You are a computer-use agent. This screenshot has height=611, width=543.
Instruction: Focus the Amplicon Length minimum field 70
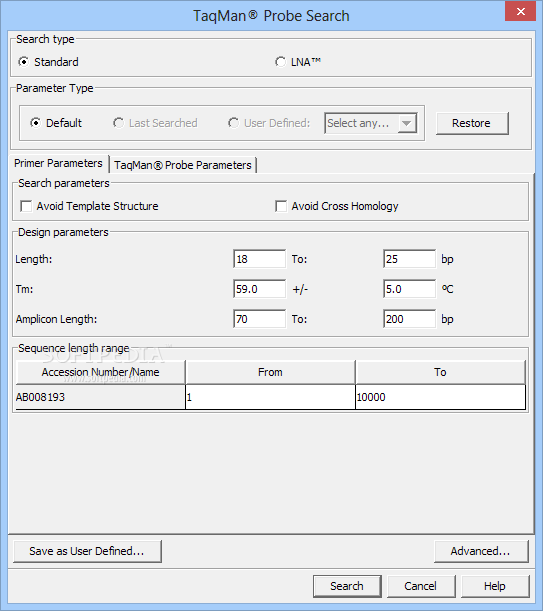tap(259, 319)
